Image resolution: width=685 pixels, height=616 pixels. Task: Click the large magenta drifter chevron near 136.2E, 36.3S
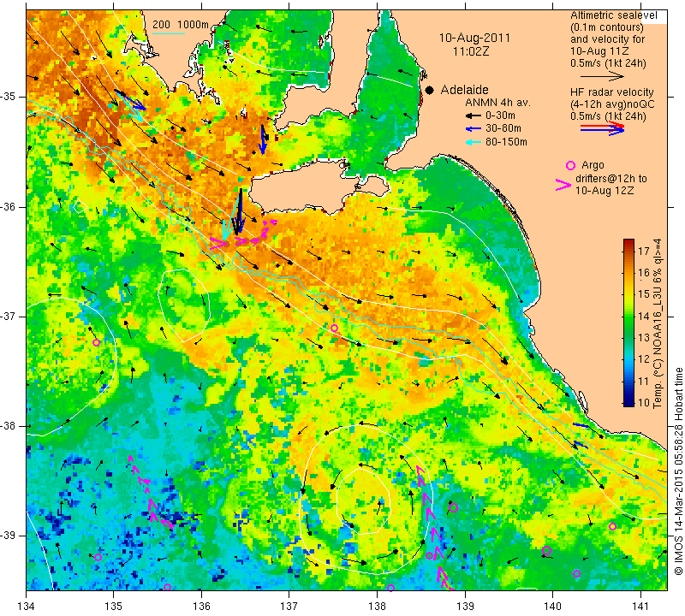click(218, 244)
